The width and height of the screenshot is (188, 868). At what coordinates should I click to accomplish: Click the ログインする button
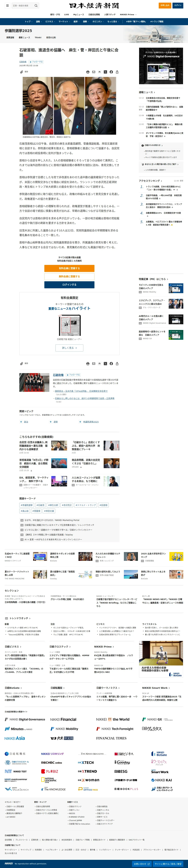[69, 285]
